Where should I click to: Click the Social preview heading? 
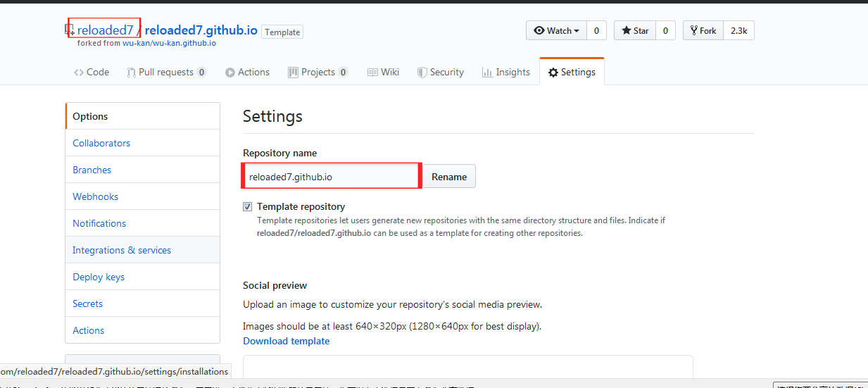point(275,285)
